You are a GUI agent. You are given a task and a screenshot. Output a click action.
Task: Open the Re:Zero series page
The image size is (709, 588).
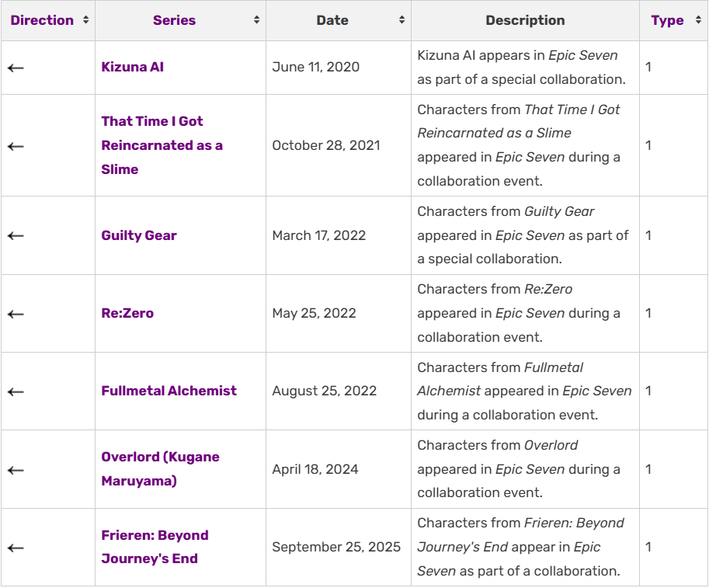tap(127, 314)
